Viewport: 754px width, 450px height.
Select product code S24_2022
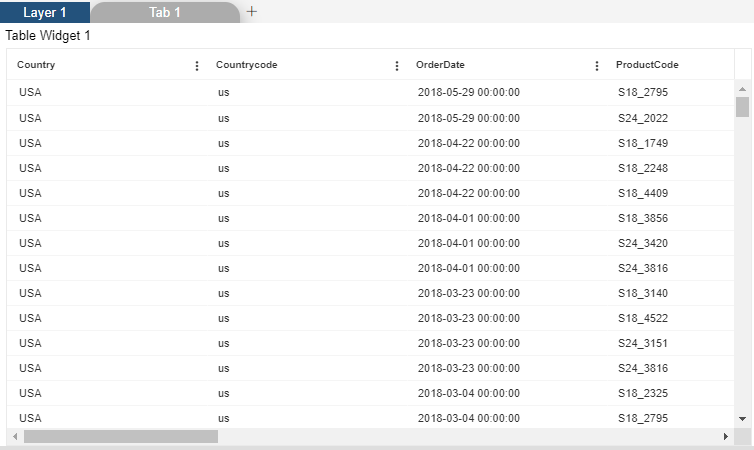pos(643,118)
